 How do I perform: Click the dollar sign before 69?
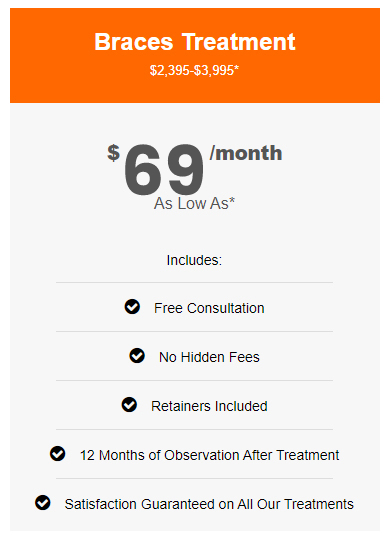click(x=114, y=153)
